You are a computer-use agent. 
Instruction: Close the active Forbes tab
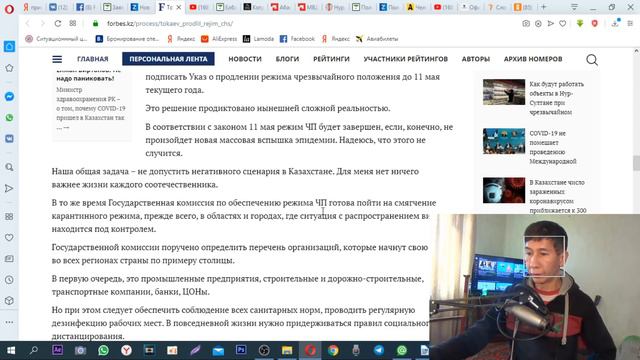pos(178,7)
